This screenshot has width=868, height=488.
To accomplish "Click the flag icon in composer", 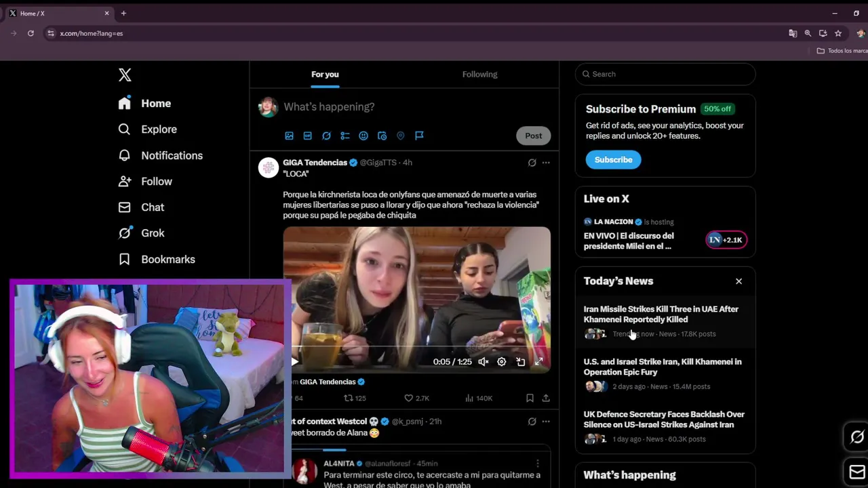I will tap(419, 136).
